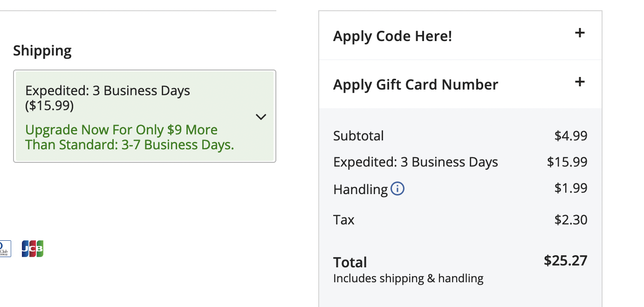Click the $15.99 shipping charge amount

[567, 162]
